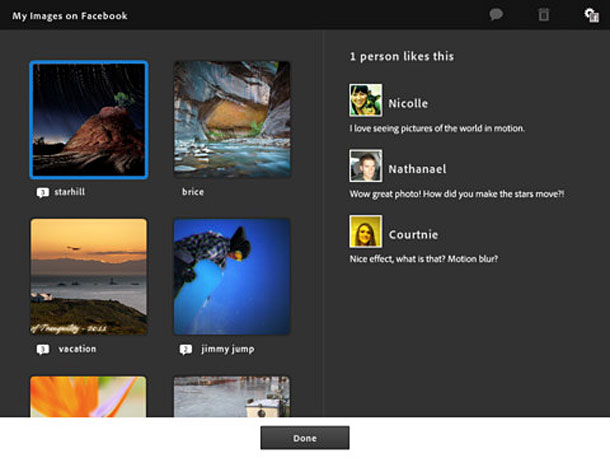Click the trash delete icon
The height and width of the screenshot is (458, 610).
[544, 15]
